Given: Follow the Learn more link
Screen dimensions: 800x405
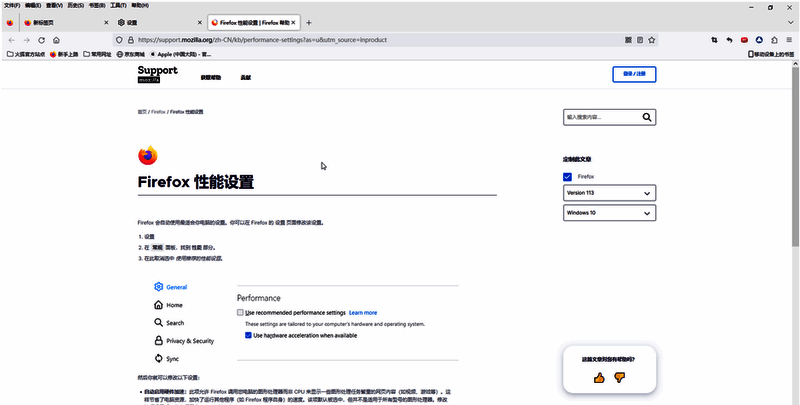Looking at the screenshot, I should pos(363,313).
